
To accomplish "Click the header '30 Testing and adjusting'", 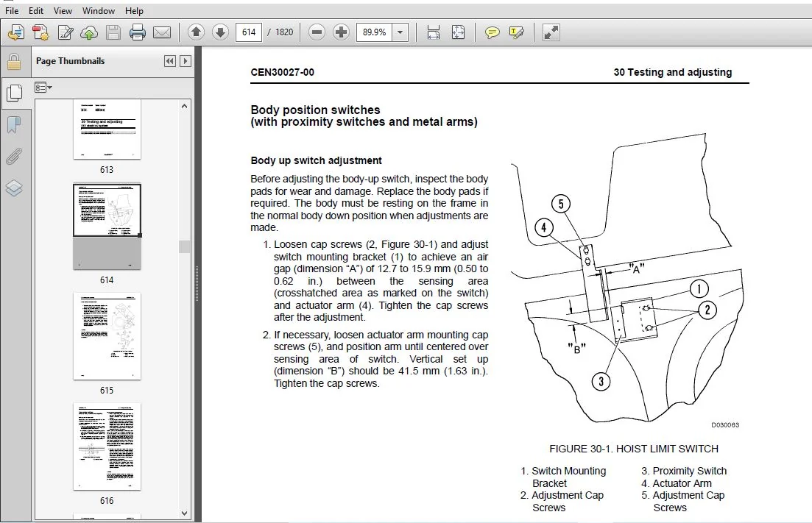I will click(x=673, y=72).
